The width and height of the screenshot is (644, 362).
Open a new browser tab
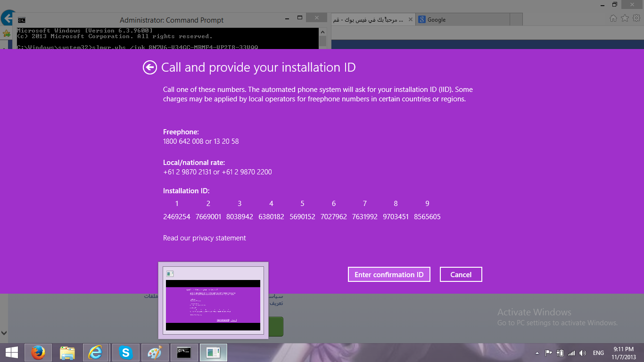coord(516,20)
